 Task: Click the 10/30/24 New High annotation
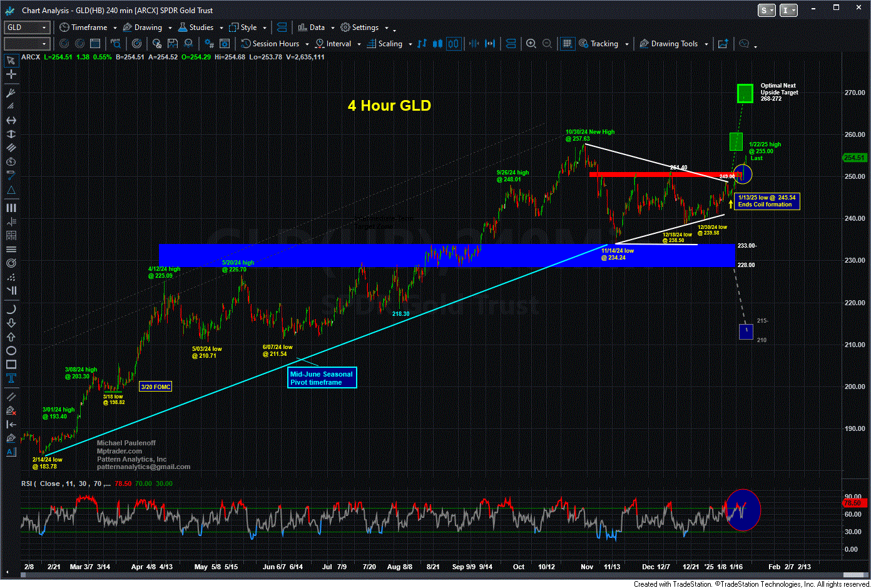point(589,135)
